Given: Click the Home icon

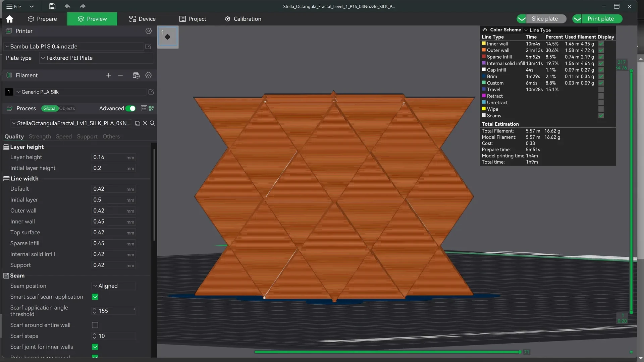Looking at the screenshot, I should click(x=10, y=19).
